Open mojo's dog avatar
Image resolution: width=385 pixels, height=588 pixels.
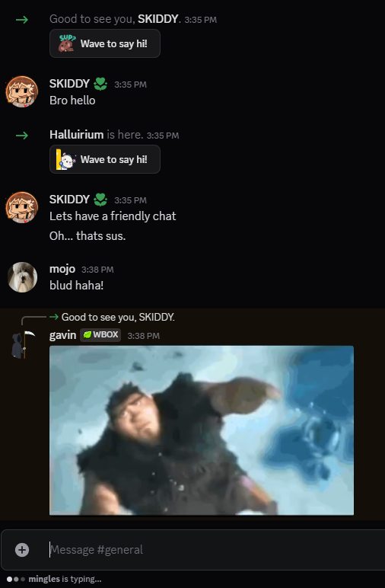tap(22, 277)
